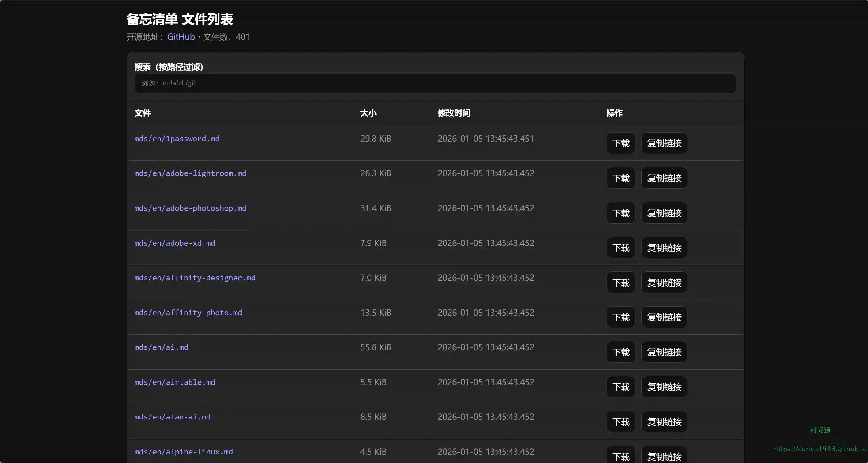Open mds/en/adobe-lightroom.md file link
The height and width of the screenshot is (463, 868).
(190, 173)
